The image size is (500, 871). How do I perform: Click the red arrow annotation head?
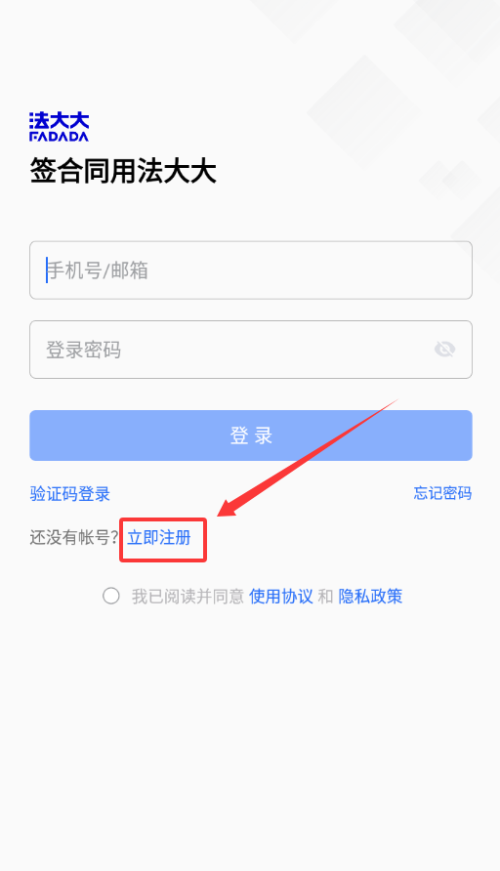click(x=229, y=505)
